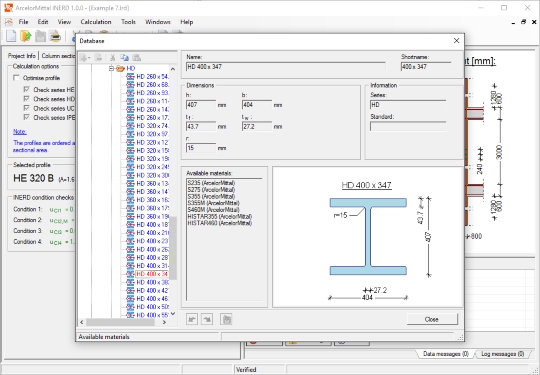Viewport: 540px width, 375px height.
Task: Switch to the Project Info tab
Action: [22, 56]
